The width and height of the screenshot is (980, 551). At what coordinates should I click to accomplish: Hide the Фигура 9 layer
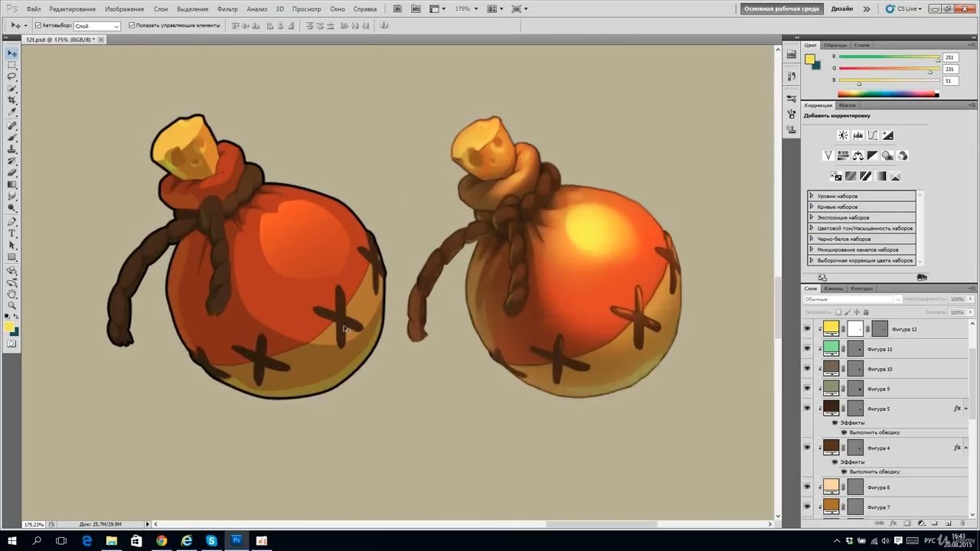pos(807,389)
